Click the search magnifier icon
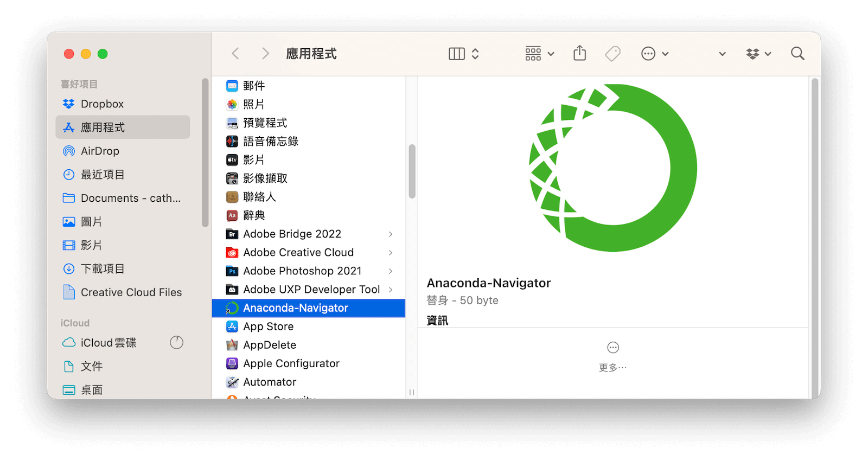The width and height of the screenshot is (868, 461). [797, 53]
